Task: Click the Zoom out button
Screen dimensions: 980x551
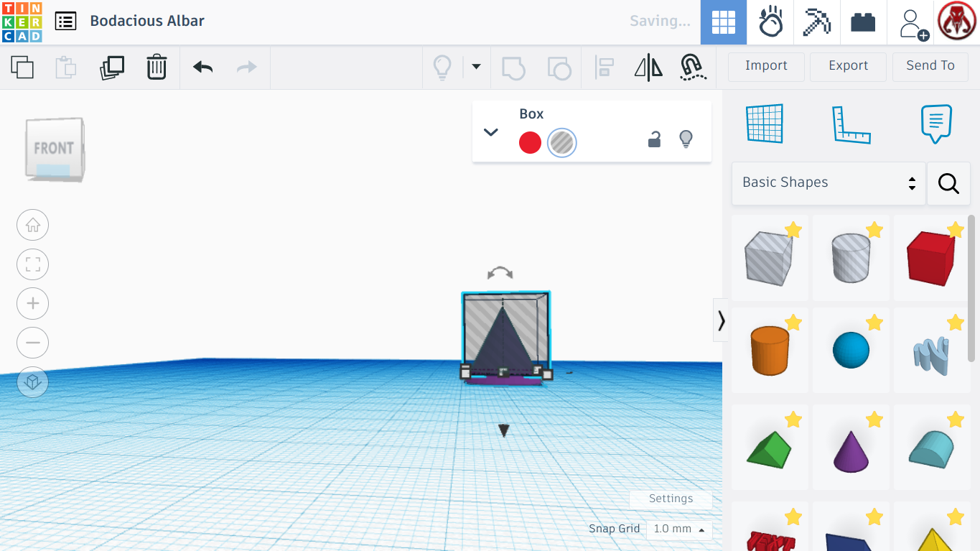Action: (33, 343)
